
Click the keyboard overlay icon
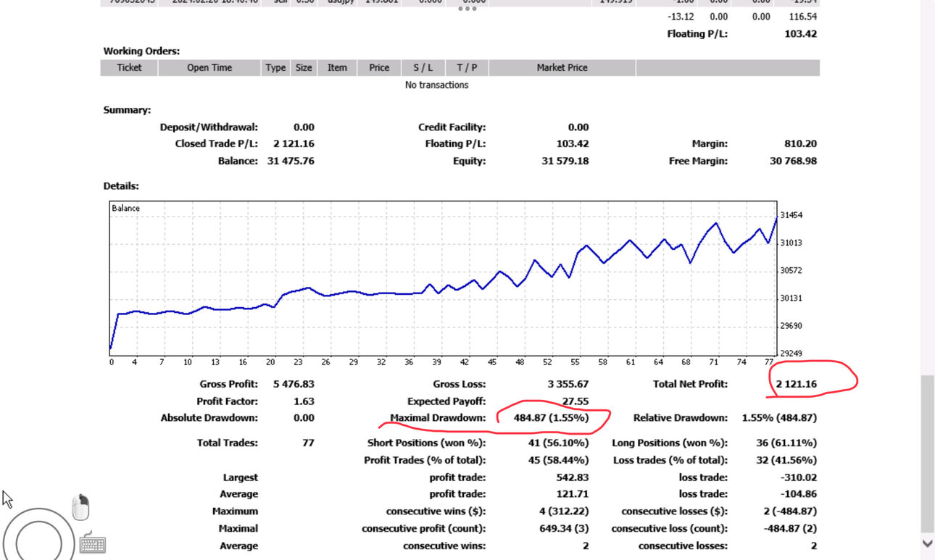click(93, 543)
